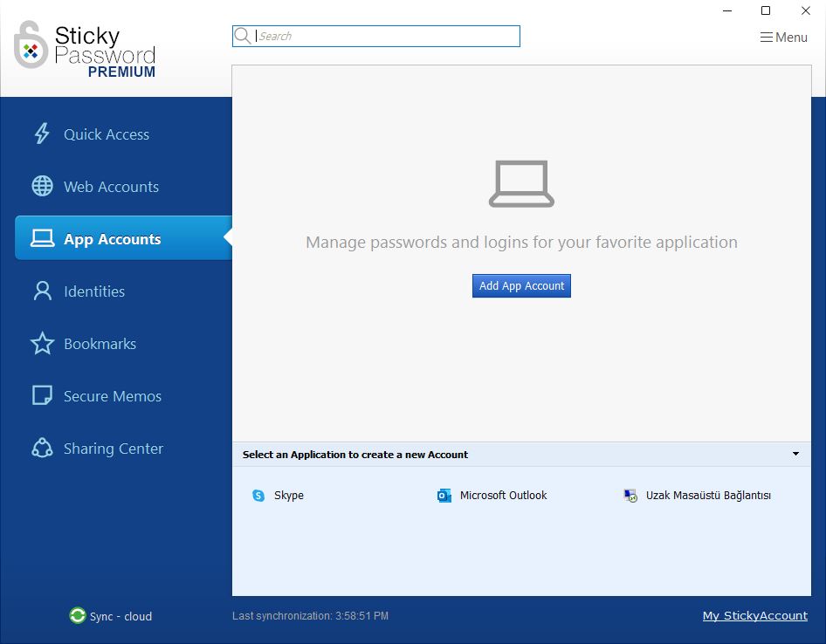Click the hamburger Menu icon
The image size is (826, 644).
[x=767, y=38]
